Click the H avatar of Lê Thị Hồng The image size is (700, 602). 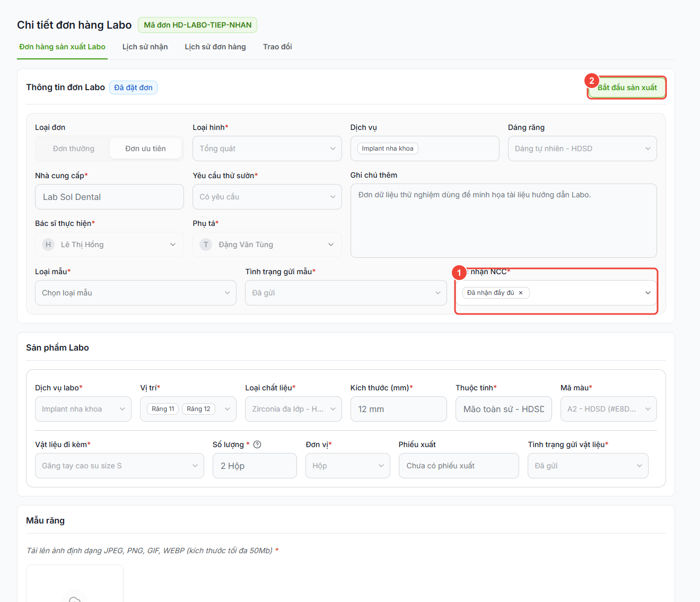48,245
